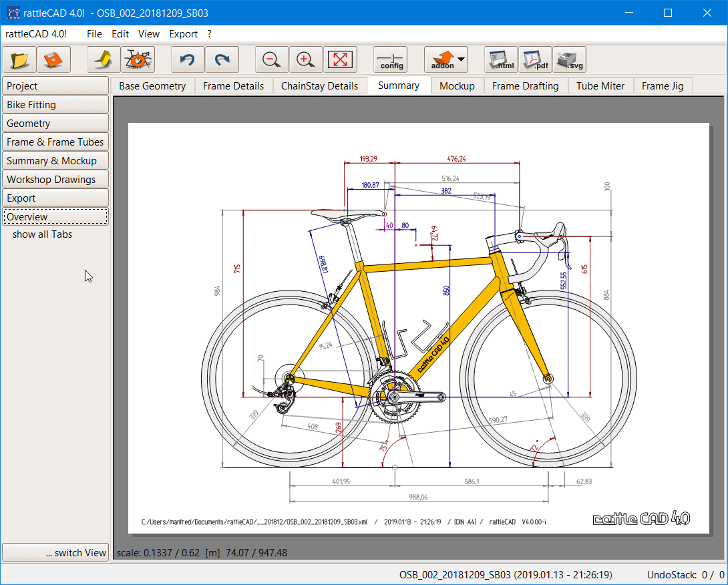Click the 269 bottom bracket height label
Viewport: 728px width, 585px height.
point(339,427)
